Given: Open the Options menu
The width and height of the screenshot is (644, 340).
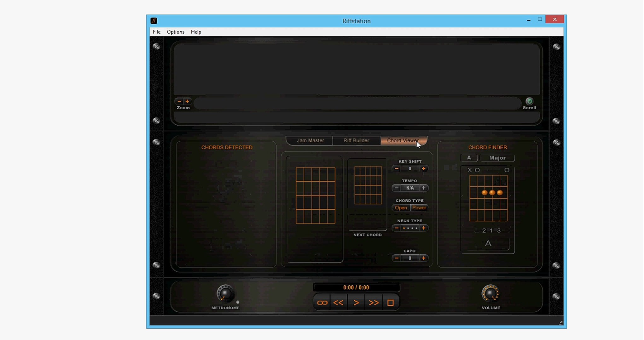Looking at the screenshot, I should (x=176, y=32).
